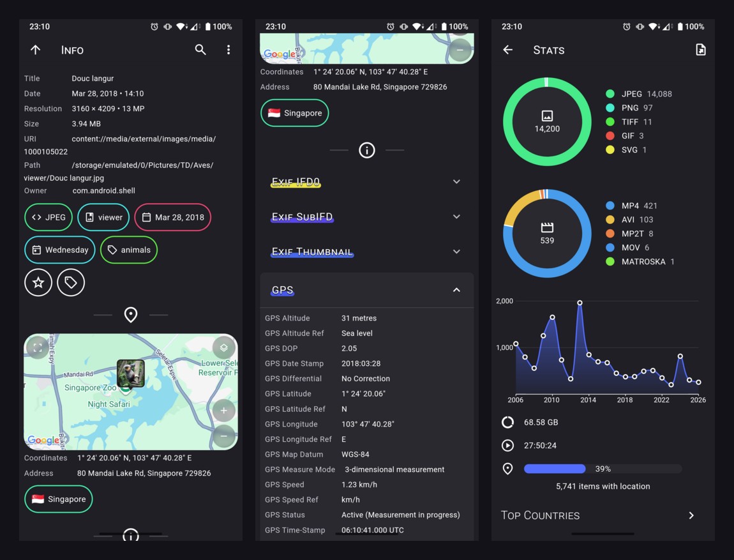Zoom out on the Info screen map
This screenshot has height=560, width=734.
[224, 436]
